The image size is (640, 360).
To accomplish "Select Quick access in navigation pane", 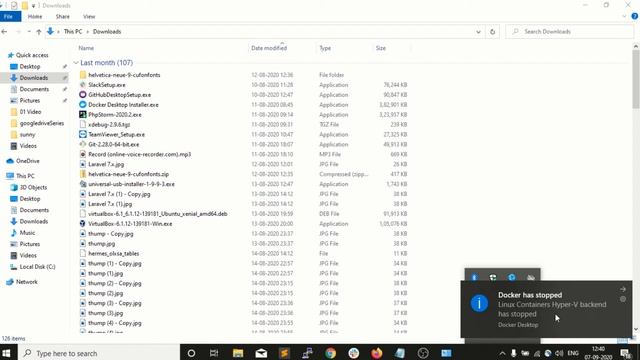I will [32, 55].
